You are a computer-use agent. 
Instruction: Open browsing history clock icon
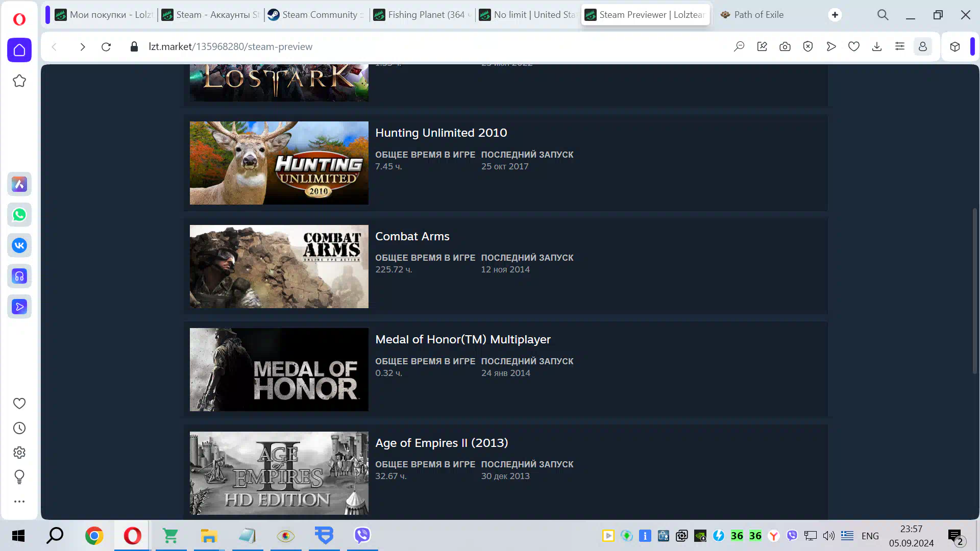(x=19, y=428)
